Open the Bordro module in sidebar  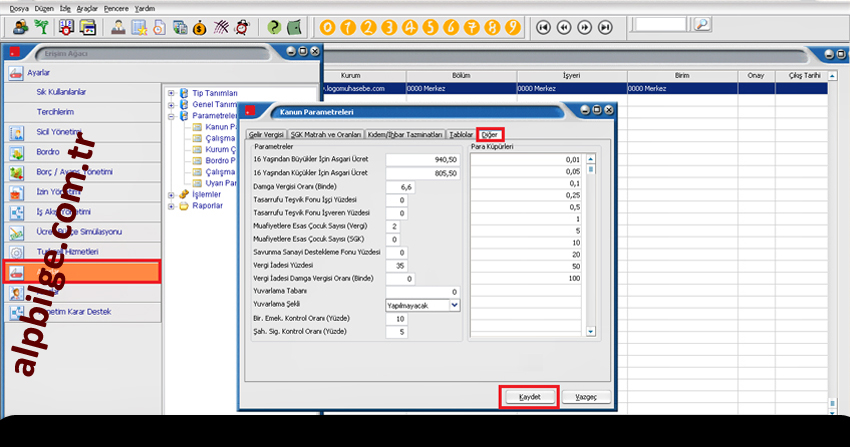point(50,153)
